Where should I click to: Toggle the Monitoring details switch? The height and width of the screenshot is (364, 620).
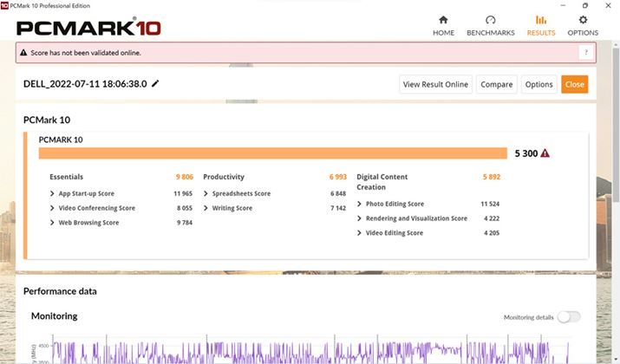569,317
